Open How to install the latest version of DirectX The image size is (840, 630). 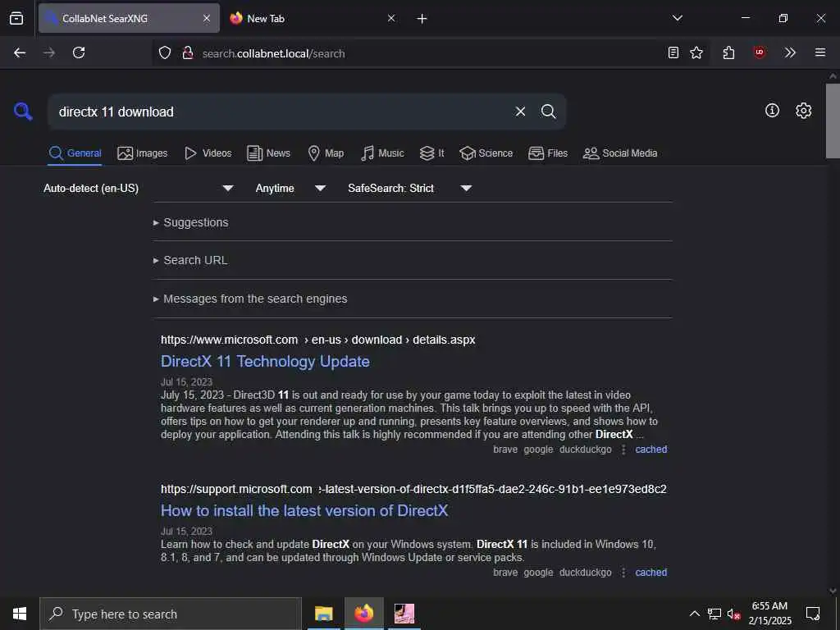[x=304, y=511]
